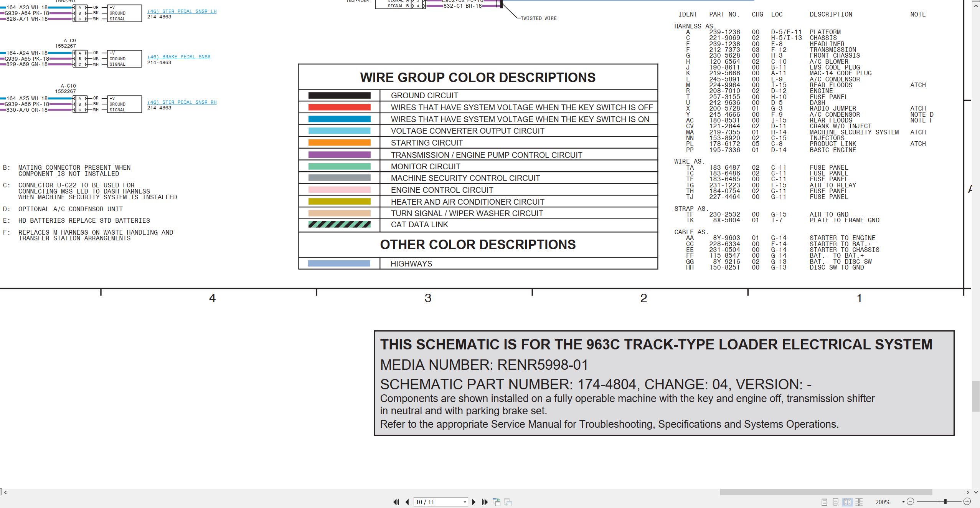Click the VOLTAGE CONVERTER OUTPUT CIRCUIT label

tap(467, 131)
